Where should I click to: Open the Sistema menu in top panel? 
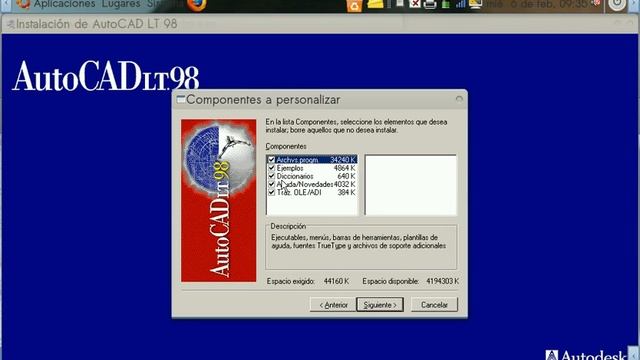pyautogui.click(x=163, y=4)
